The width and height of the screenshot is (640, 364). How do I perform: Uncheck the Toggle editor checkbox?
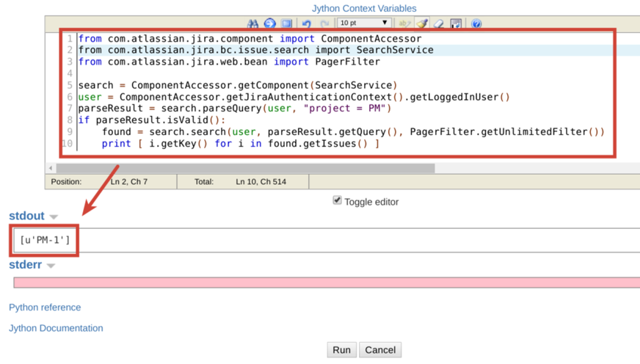(x=337, y=200)
